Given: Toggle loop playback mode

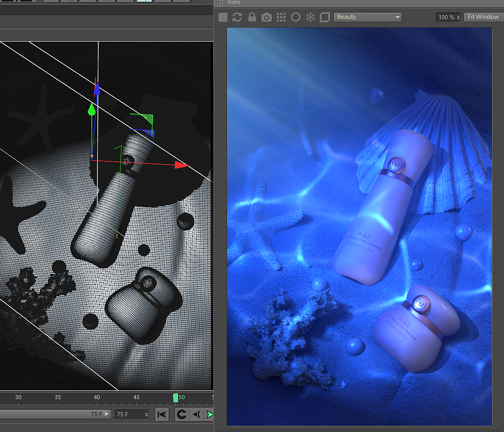Looking at the screenshot, I should pyautogui.click(x=181, y=414).
